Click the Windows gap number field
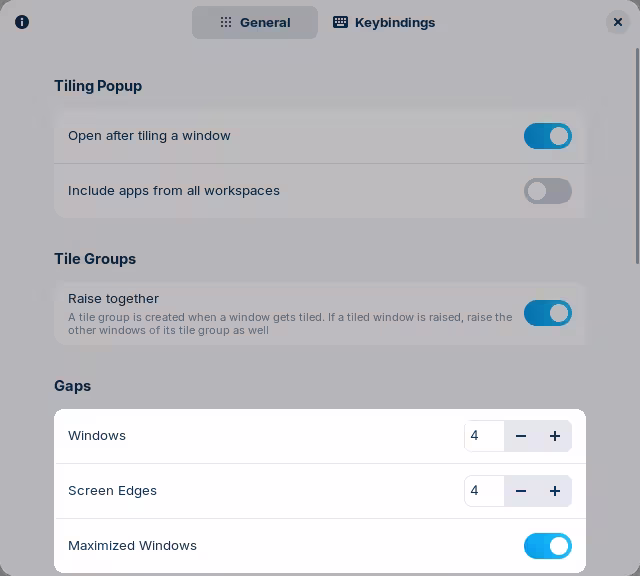 484,436
